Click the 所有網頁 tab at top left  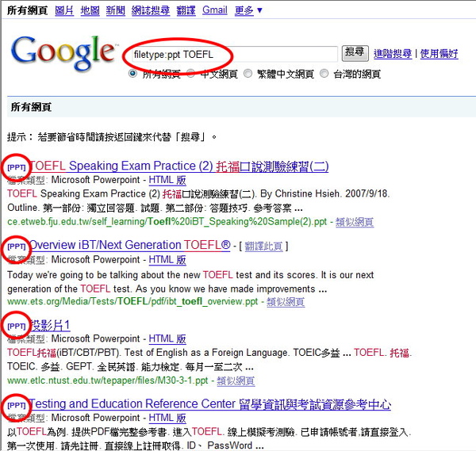pyautogui.click(x=27, y=10)
